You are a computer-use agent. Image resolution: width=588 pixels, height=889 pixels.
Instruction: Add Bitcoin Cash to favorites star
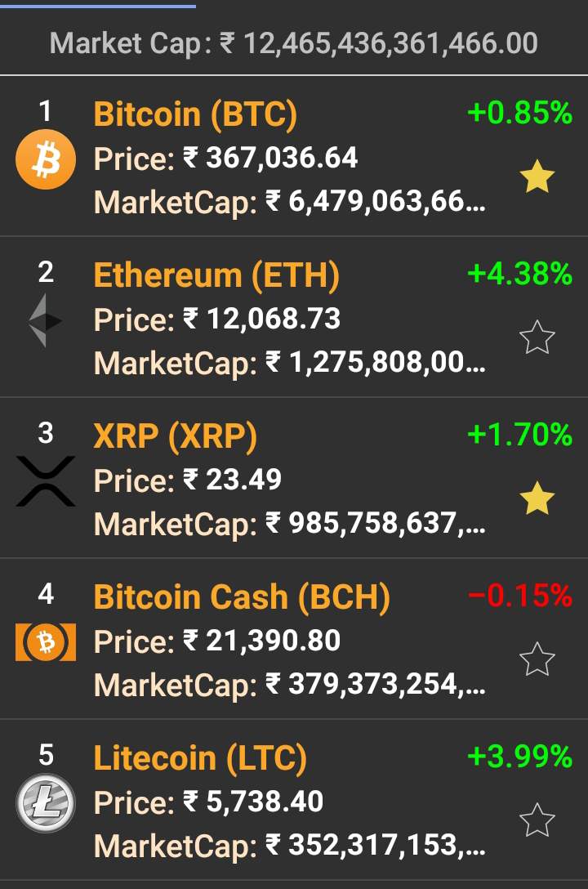537,659
